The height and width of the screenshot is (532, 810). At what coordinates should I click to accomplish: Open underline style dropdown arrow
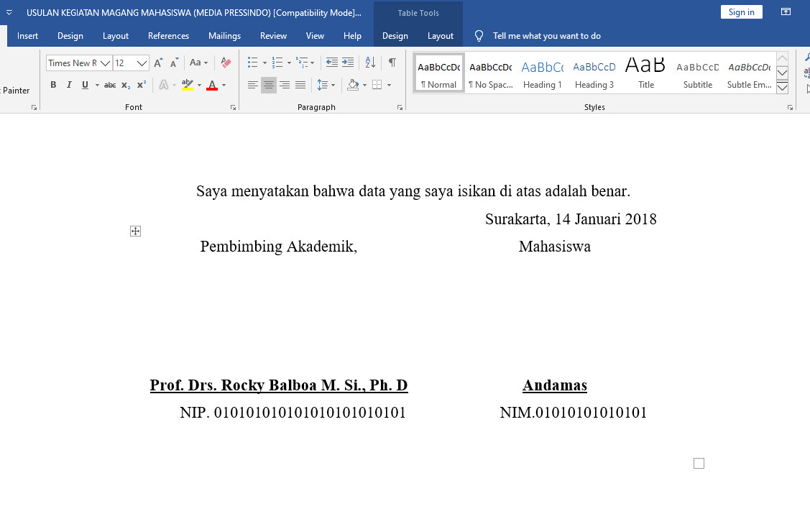click(97, 86)
